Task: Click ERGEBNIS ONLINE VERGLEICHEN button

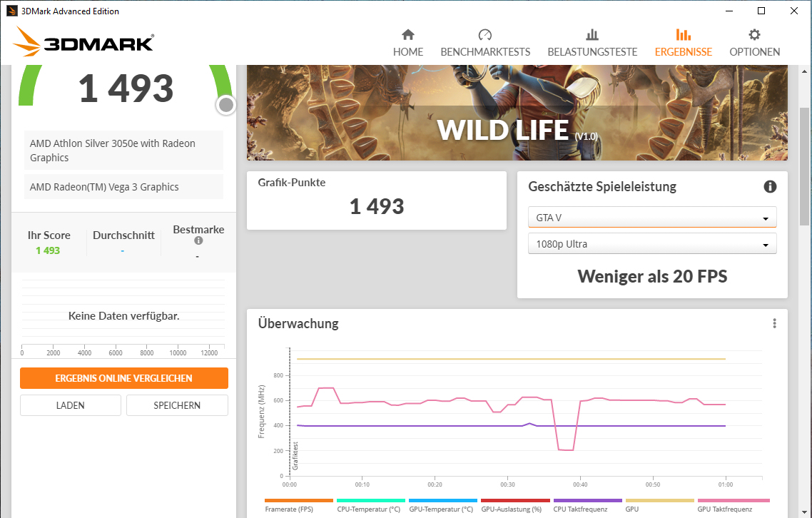Action: (x=123, y=378)
